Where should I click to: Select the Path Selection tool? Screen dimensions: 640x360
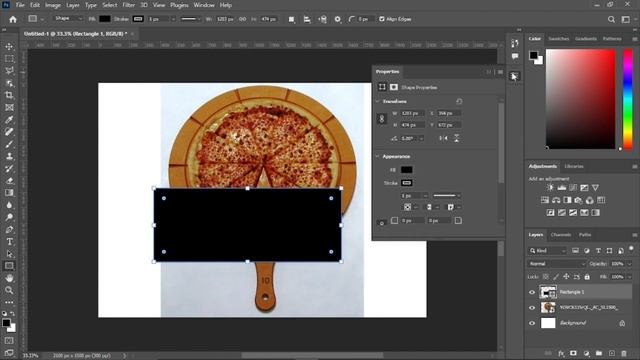[9, 254]
